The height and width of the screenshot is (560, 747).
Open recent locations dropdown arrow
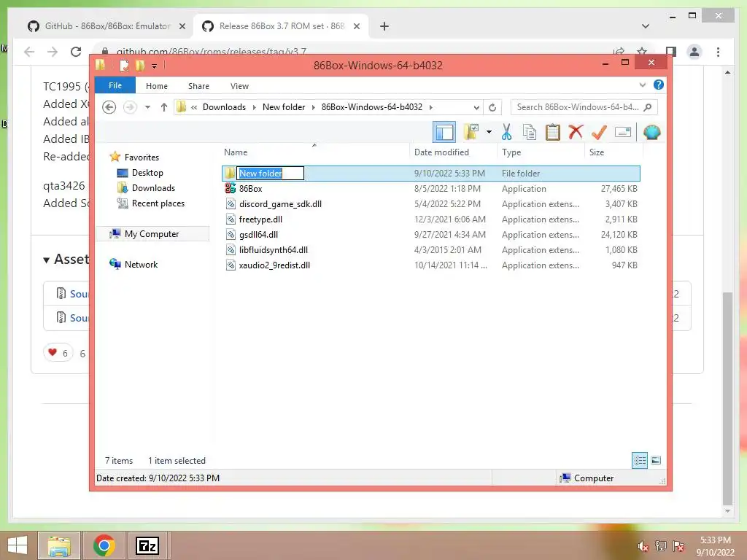[x=147, y=107]
